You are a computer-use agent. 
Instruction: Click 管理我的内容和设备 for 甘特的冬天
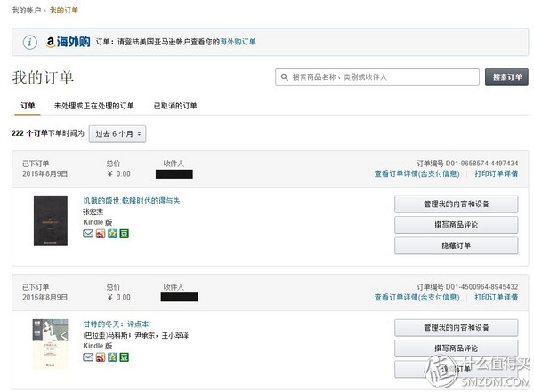point(457,328)
